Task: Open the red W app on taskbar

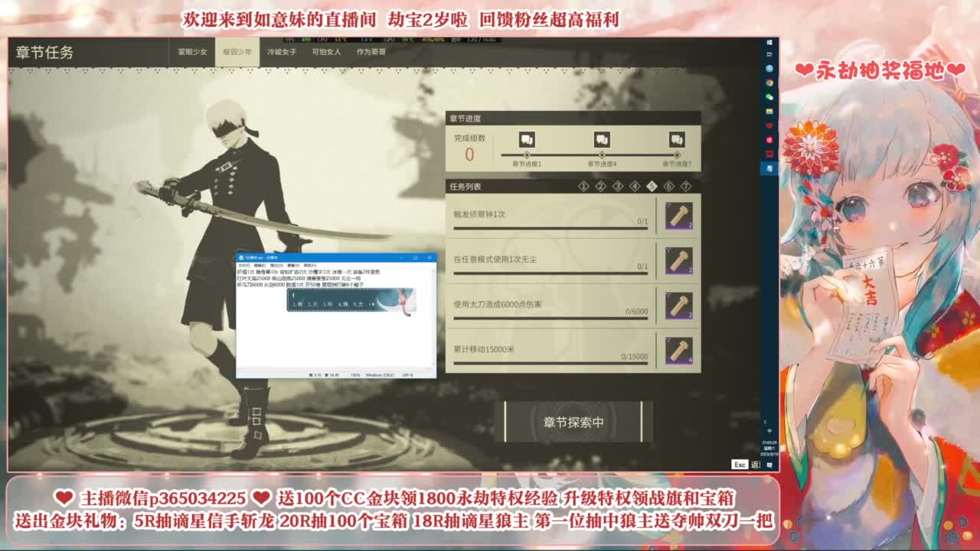Action: point(769,126)
